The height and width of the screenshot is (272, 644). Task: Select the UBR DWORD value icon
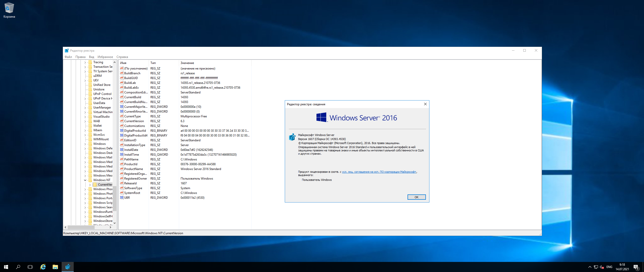(x=122, y=197)
